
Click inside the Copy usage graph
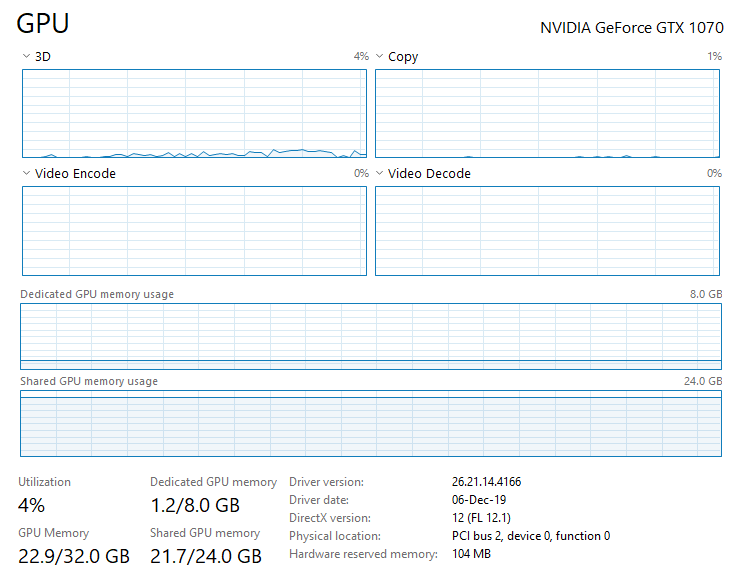[x=547, y=113]
